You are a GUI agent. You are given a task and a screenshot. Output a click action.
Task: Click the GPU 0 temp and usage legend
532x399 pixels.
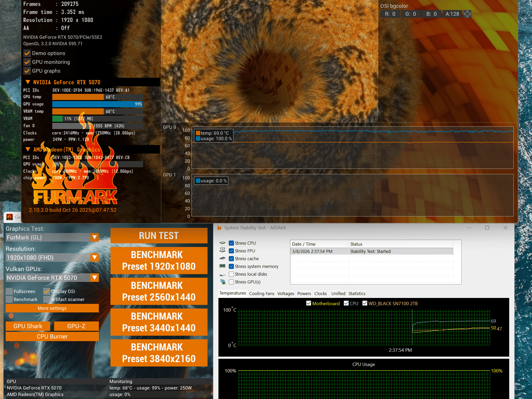click(214, 136)
